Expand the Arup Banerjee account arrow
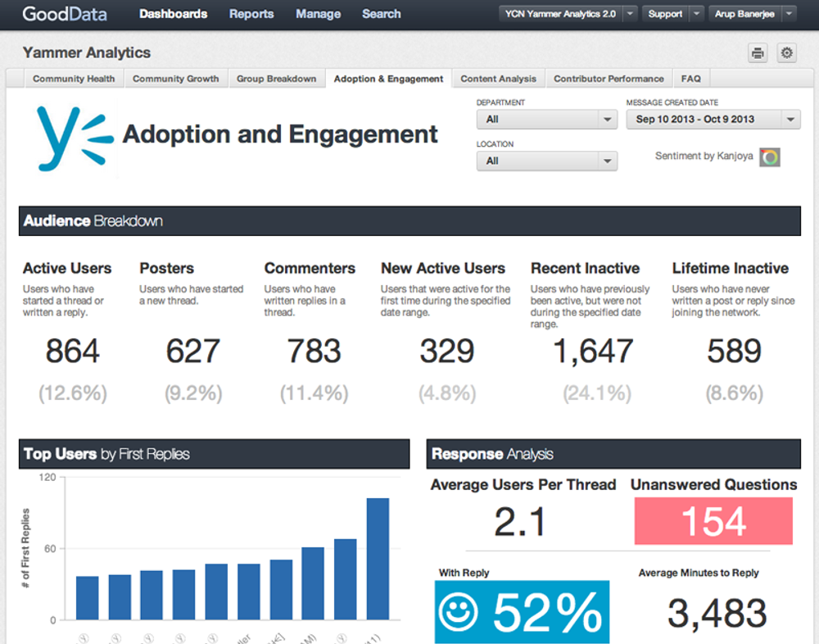Viewport: 819px width, 644px height. click(790, 14)
